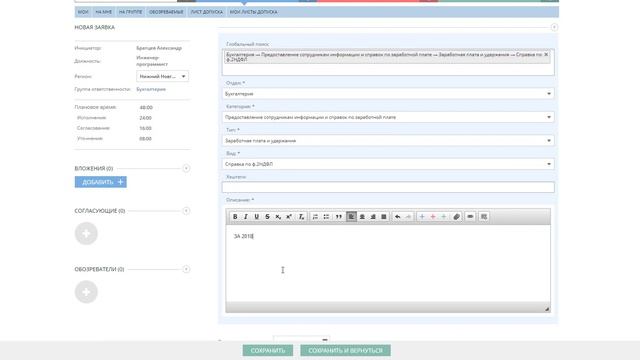Open the МОИ ЛИСТЫ ДОПУСКА tab
640x360 pixels.
coord(253,12)
